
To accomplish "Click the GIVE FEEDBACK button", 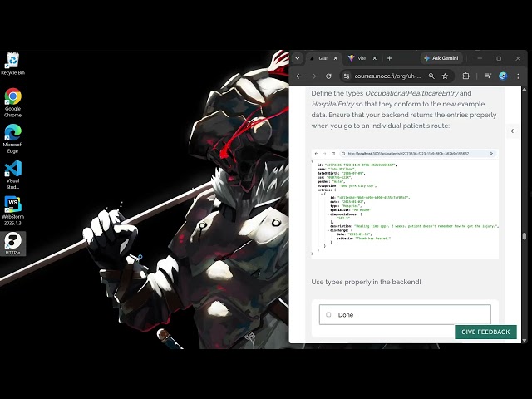I will [x=485, y=332].
